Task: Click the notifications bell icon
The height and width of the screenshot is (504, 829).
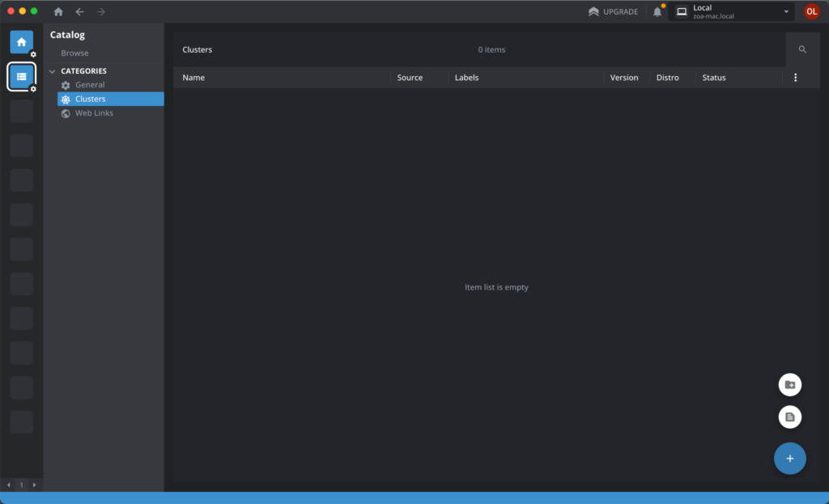Action: 656,11
